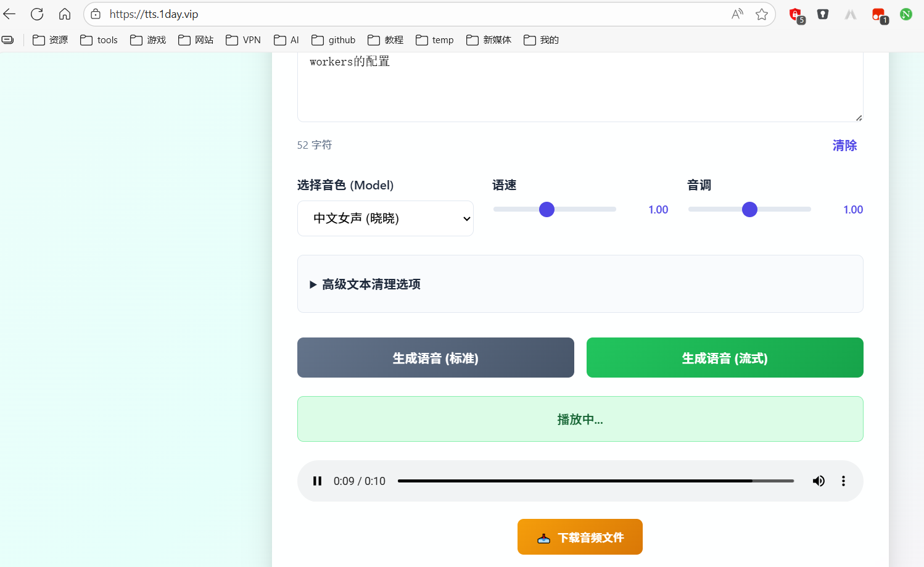Open the VPN bookmarks folder

[x=243, y=40]
